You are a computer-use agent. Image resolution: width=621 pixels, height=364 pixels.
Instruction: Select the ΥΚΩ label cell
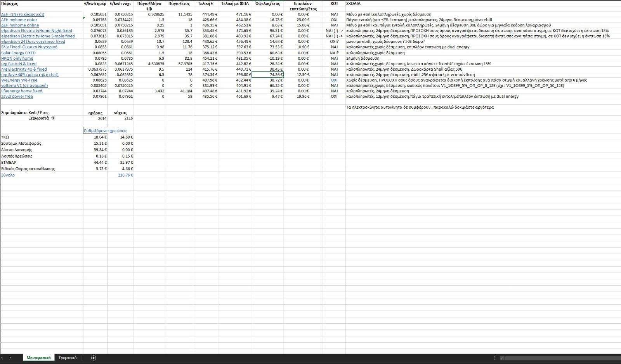tap(42, 137)
